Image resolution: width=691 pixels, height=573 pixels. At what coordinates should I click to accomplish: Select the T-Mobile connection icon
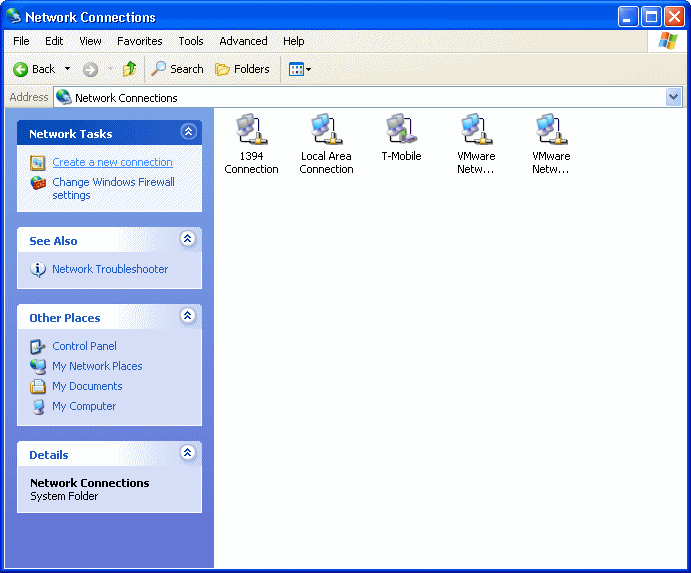[401, 130]
